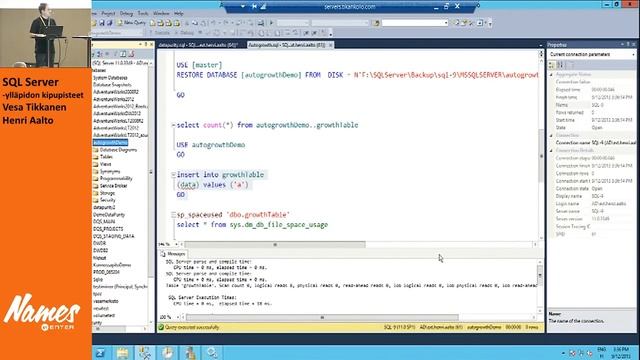Image resolution: width=640 pixels, height=360 pixels.
Task: Select the AdventureWorks2012 database
Action: tap(113, 99)
